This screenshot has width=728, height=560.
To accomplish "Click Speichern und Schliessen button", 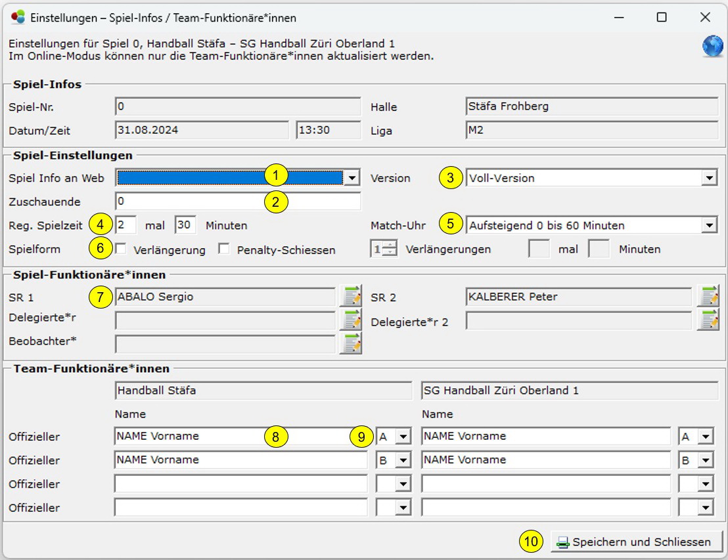I will [x=635, y=542].
